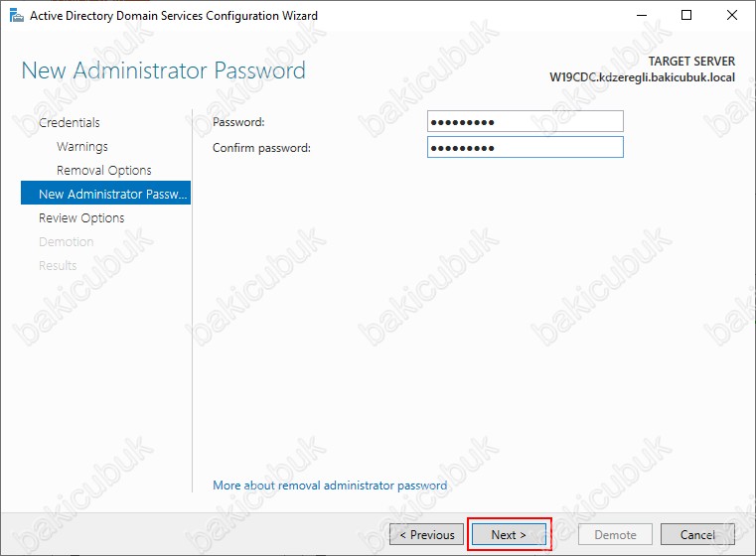This screenshot has height=556, width=756.
Task: Click the Demotion step in sidebar
Action: point(66,241)
